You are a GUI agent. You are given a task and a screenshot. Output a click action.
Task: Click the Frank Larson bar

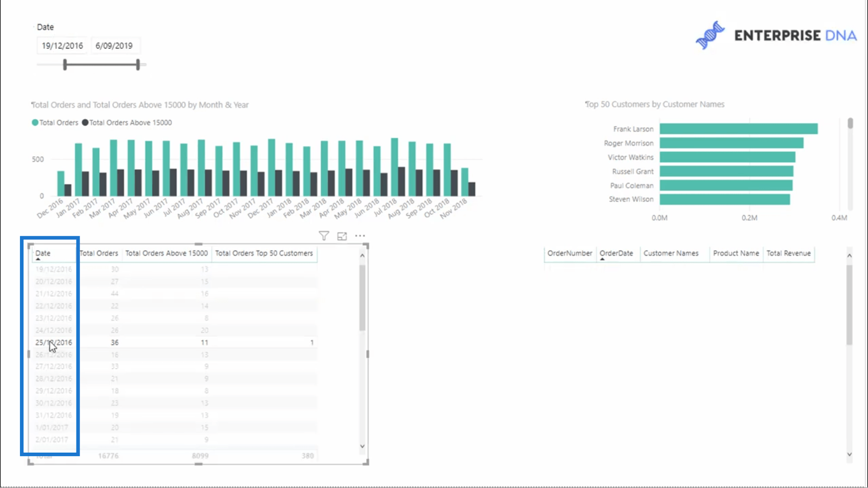pos(739,129)
